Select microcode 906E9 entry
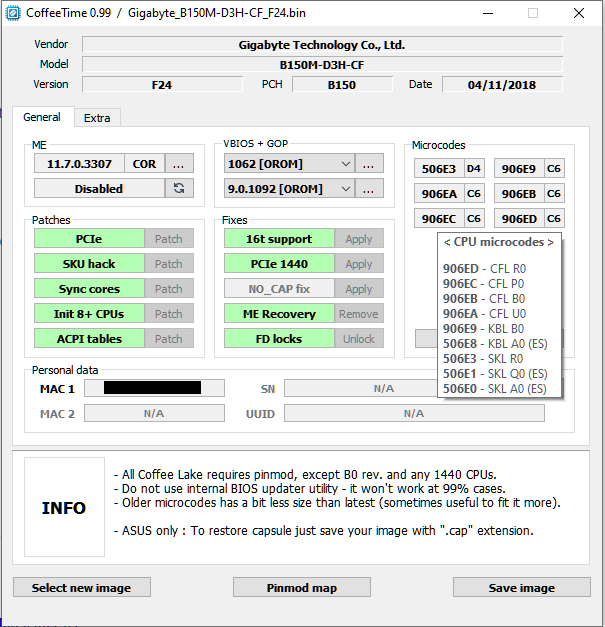 point(519,168)
